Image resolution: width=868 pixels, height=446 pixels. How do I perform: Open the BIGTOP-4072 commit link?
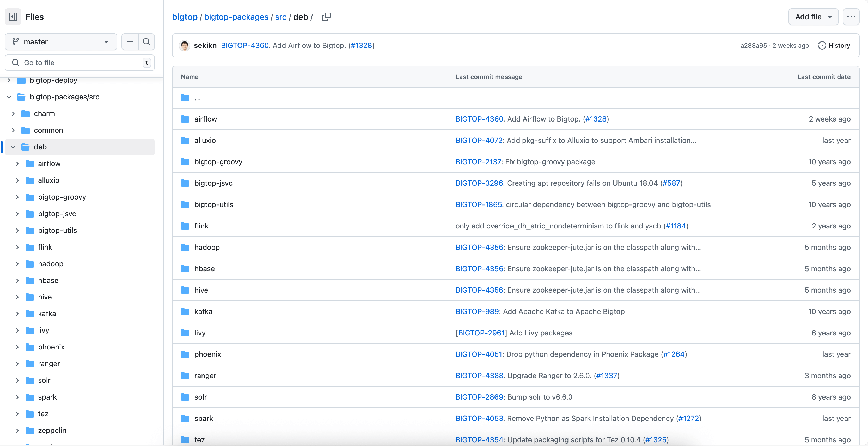tap(479, 140)
